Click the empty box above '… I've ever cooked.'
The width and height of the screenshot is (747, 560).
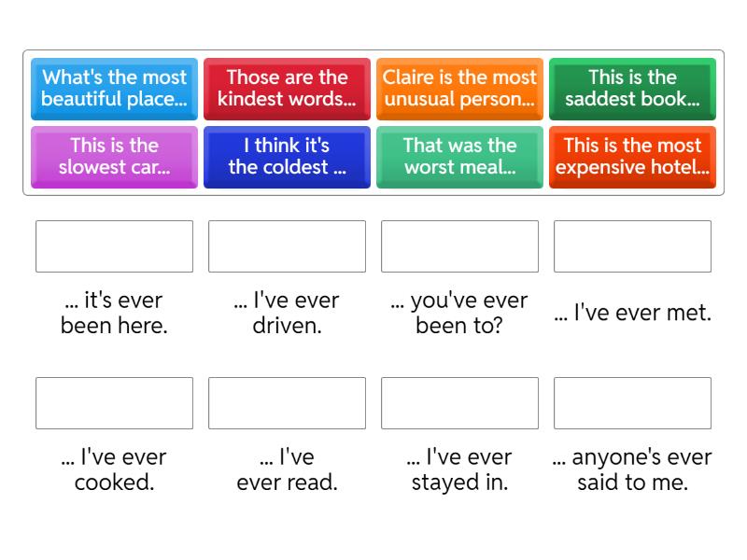pyautogui.click(x=114, y=402)
